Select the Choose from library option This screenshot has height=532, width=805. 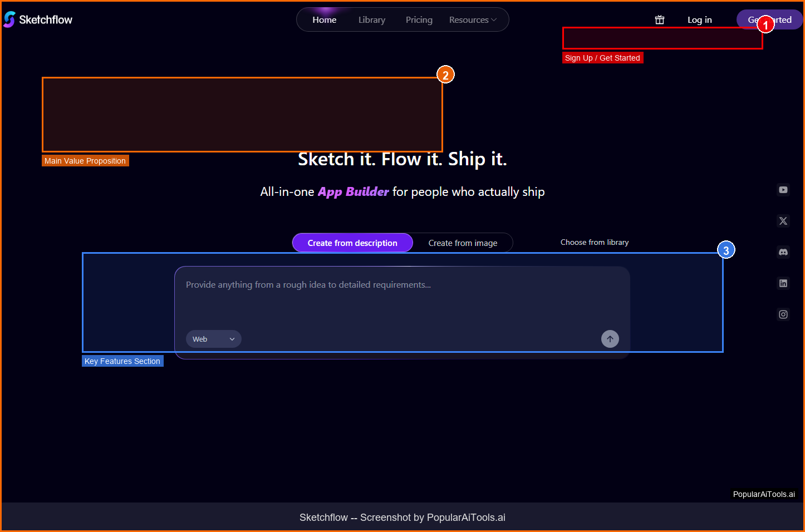coord(595,243)
